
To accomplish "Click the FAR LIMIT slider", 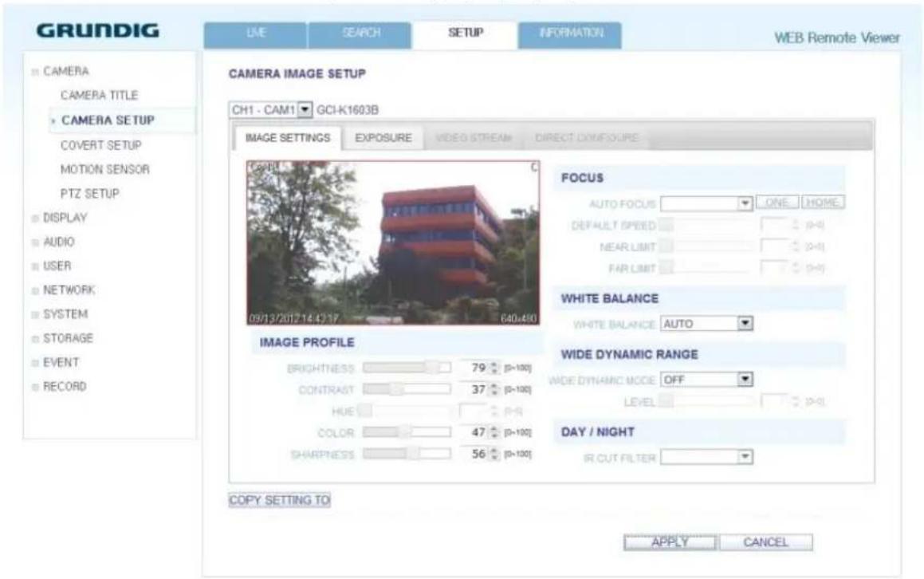I will click(x=707, y=268).
